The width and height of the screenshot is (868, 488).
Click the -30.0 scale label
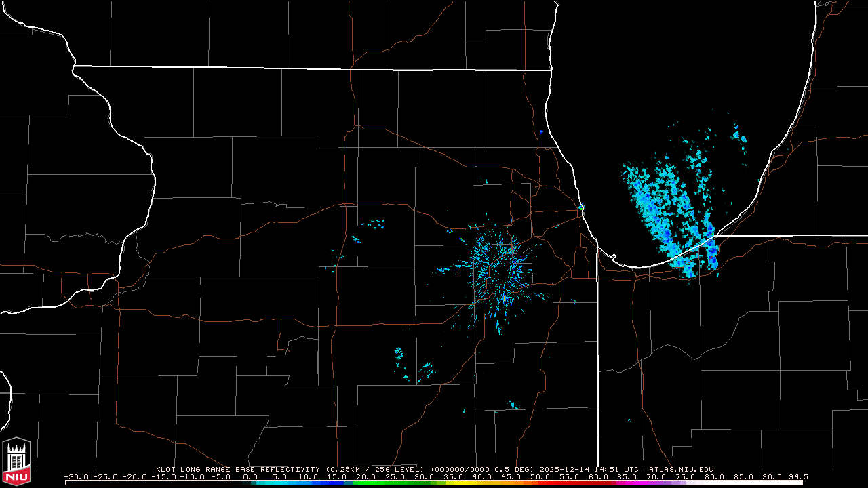click(x=75, y=477)
